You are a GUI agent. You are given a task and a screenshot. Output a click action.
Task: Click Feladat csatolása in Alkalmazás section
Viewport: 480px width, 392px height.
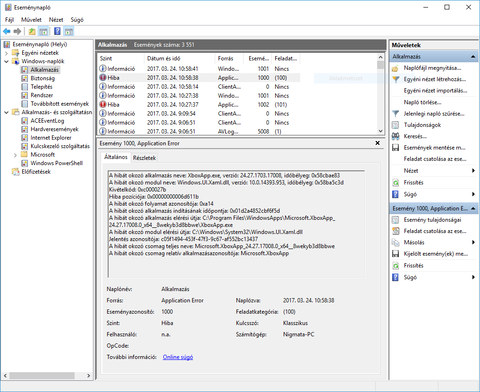[x=435, y=159]
